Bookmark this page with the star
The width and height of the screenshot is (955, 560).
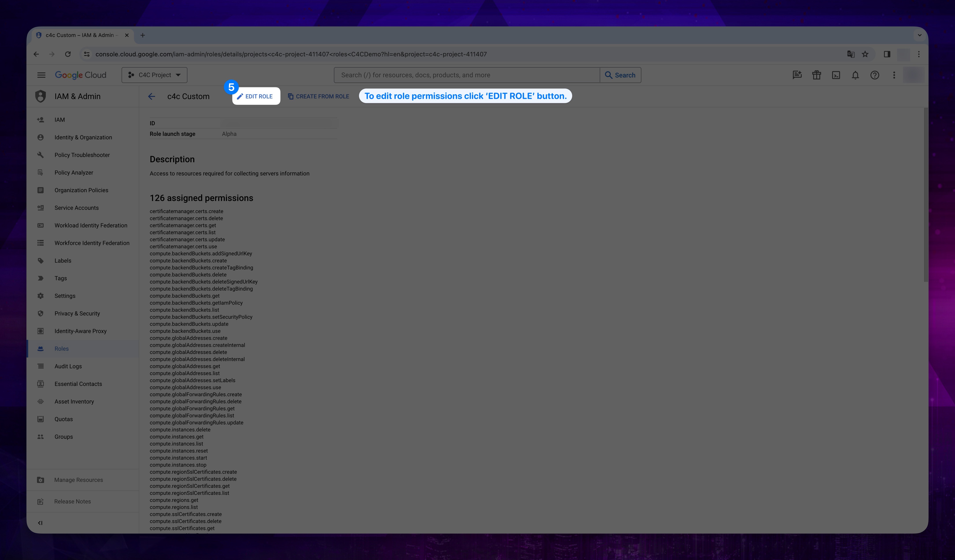click(x=865, y=54)
